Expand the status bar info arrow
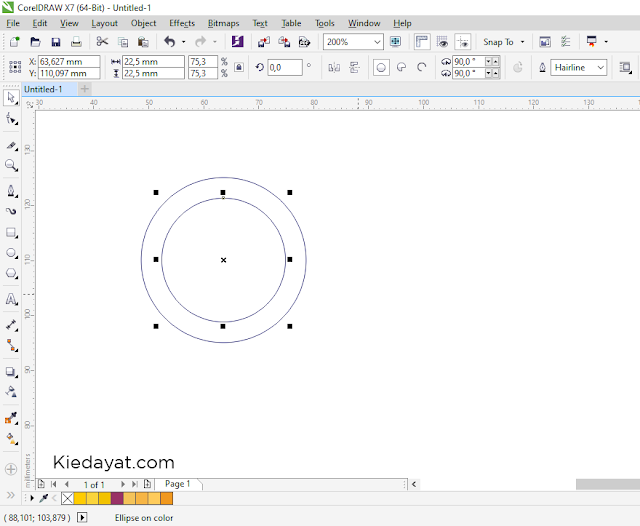The height and width of the screenshot is (526, 640). point(82,517)
